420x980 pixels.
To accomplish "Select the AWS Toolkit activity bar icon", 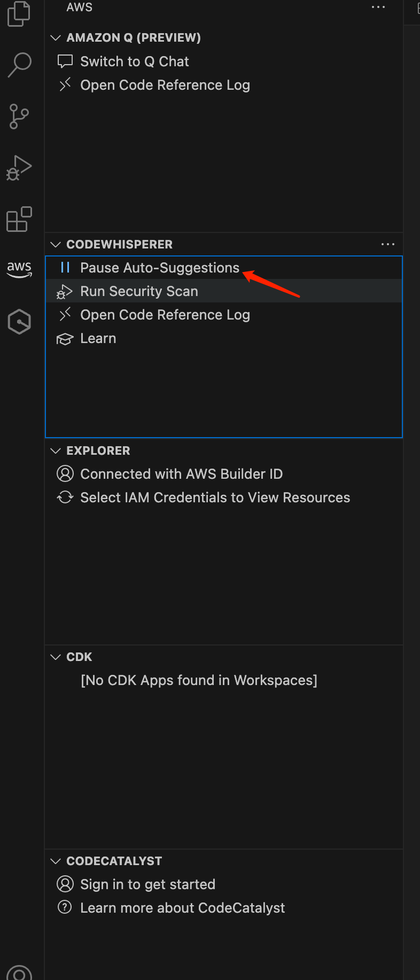I will coord(19,269).
